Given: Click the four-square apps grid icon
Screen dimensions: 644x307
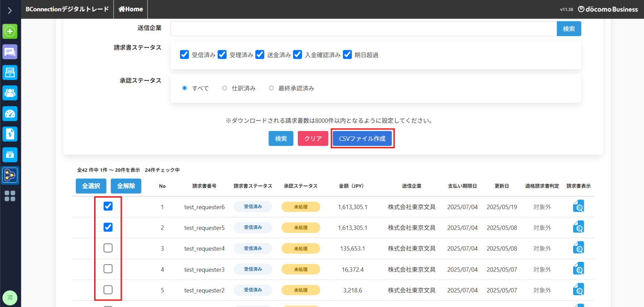Looking at the screenshot, I should [10, 196].
